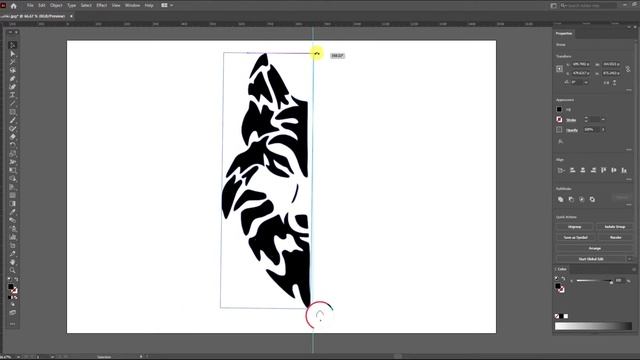Screen dimensions: 640x360
Task: Show more options in Transform section
Action: tap(629, 89)
